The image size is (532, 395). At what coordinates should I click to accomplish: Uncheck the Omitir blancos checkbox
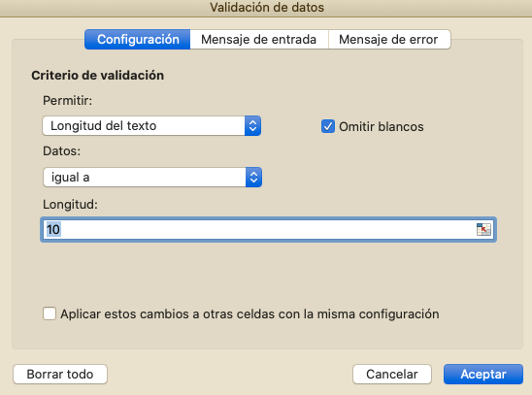tap(328, 126)
